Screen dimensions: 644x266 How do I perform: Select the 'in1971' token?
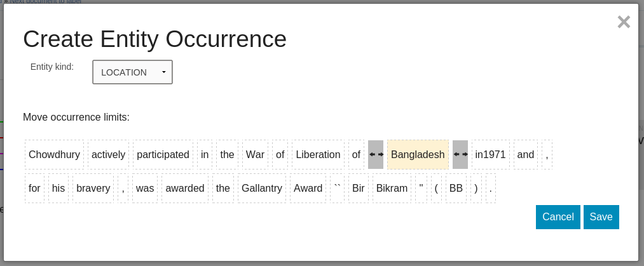pos(490,154)
